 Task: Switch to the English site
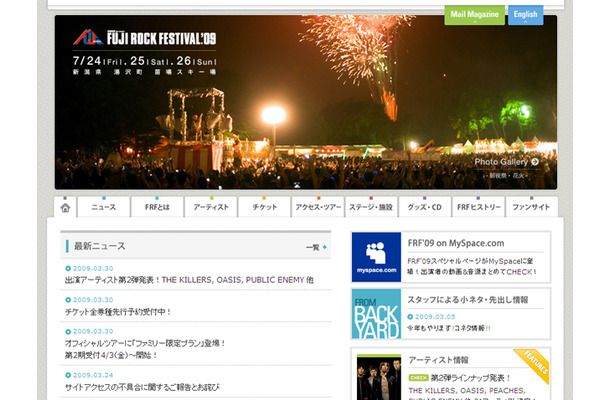click(526, 15)
